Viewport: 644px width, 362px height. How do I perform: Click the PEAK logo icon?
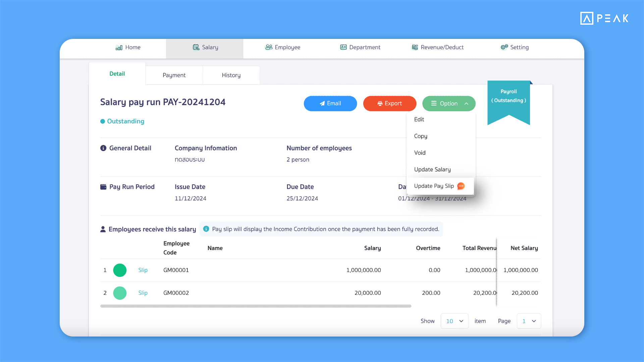586,18
